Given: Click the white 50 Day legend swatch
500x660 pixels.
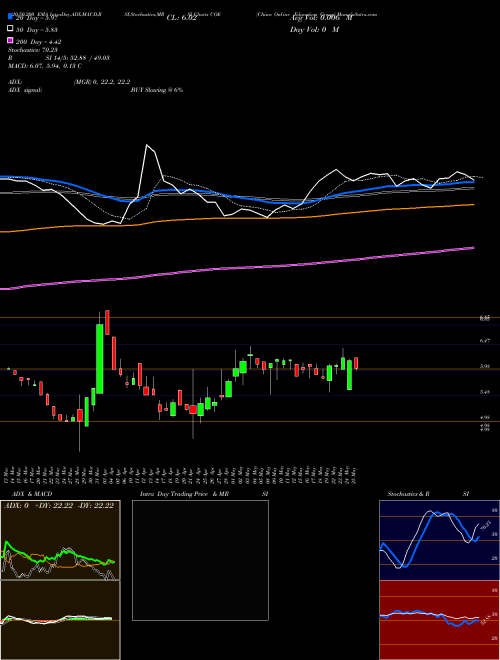Looking at the screenshot, I should (x=11, y=29).
